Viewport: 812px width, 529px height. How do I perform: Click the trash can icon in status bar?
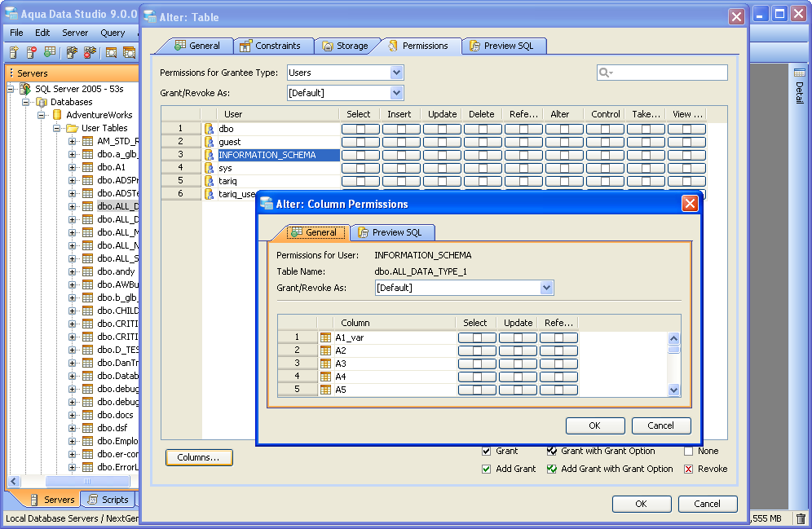[801, 518]
